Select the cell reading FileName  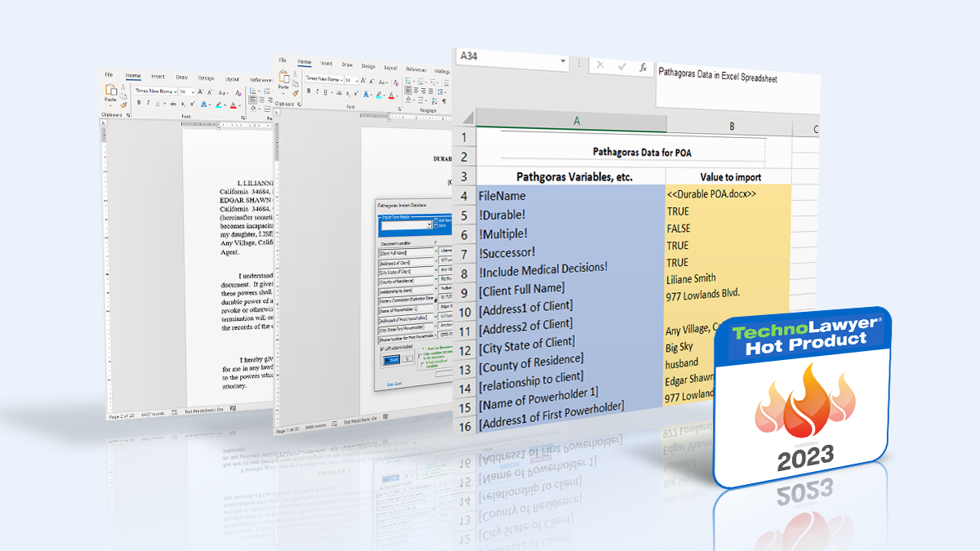pyautogui.click(x=571, y=196)
